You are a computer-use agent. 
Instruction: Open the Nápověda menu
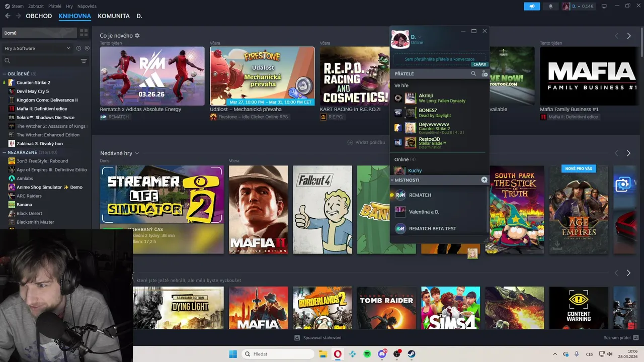[87, 6]
